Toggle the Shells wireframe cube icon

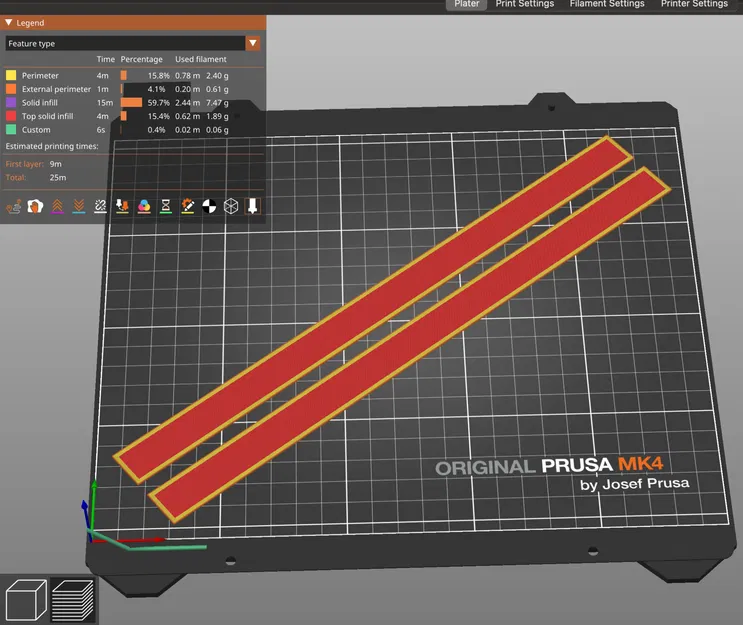point(231,207)
